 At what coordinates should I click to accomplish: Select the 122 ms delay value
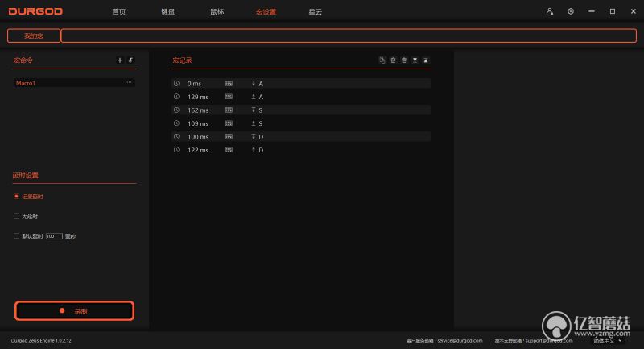(x=198, y=150)
